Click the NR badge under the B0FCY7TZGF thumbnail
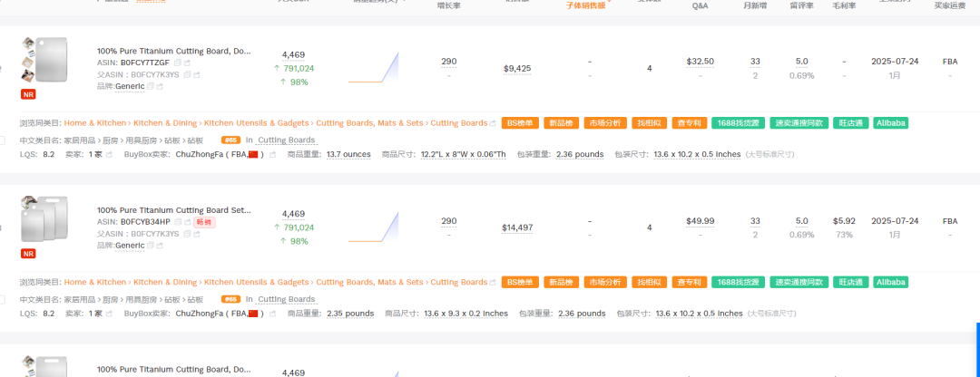Viewport: 980px width, 377px height. 28,94
